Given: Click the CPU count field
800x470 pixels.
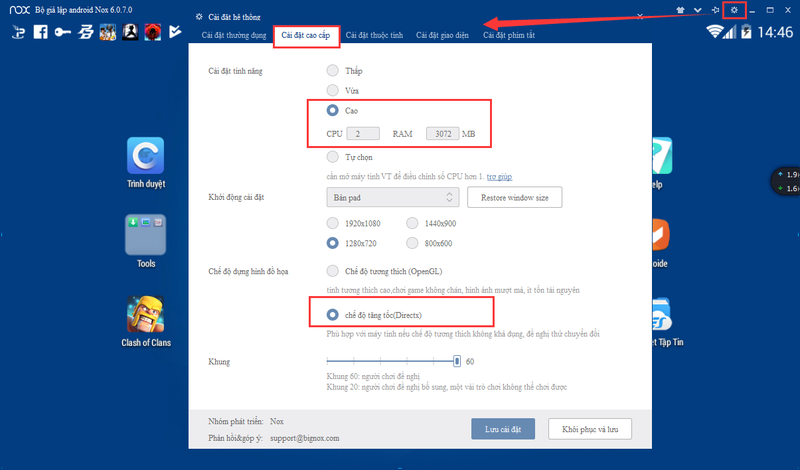Looking at the screenshot, I should [363, 134].
